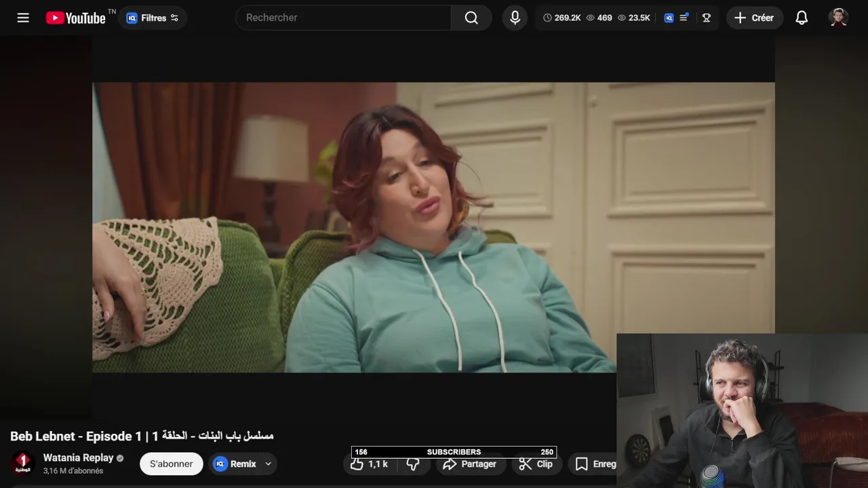View the 23.5K views stat
868x488 pixels.
click(633, 18)
